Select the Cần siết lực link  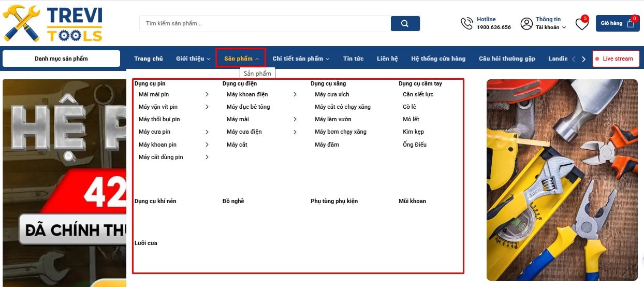418,94
